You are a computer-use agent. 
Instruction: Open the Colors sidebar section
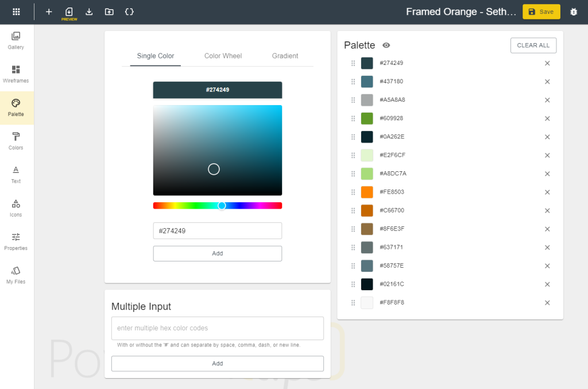tap(16, 141)
